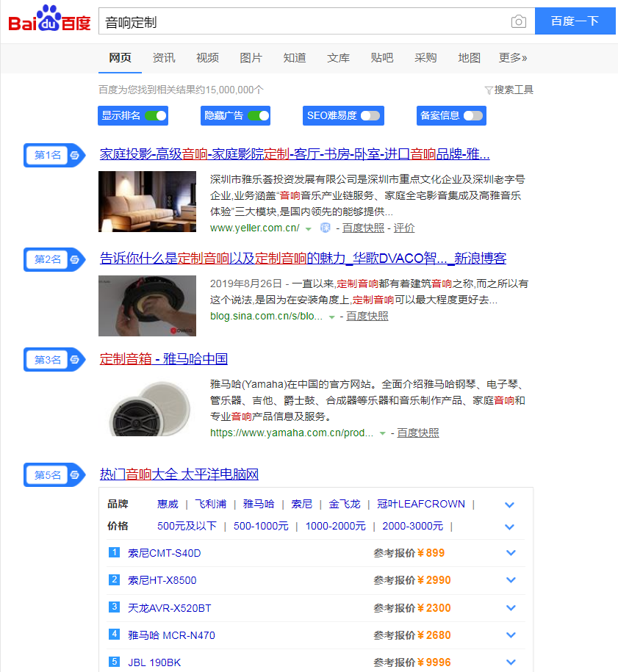Click the swirl icon on 第3名 badge

coord(75,360)
